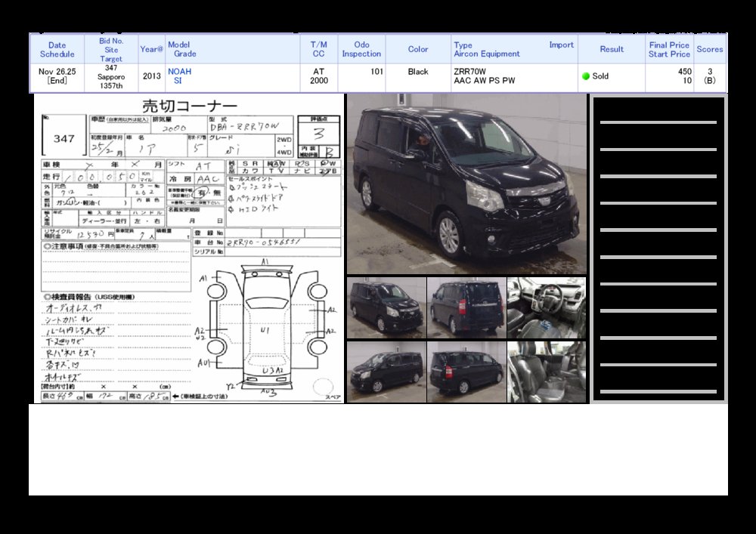Select the odometer value 101
This screenshot has height=534, width=756.
pos(377,71)
